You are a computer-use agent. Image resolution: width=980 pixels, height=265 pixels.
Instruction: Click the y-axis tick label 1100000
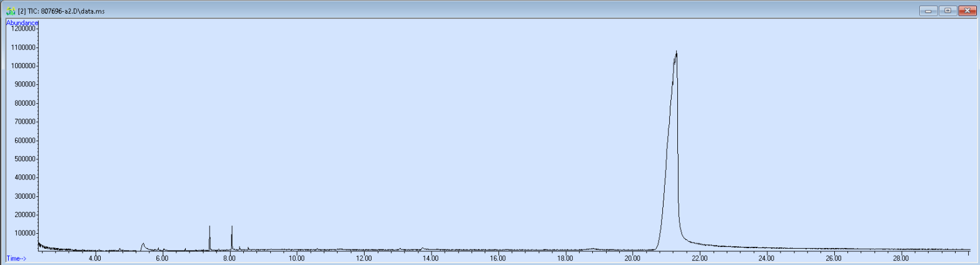[22, 47]
